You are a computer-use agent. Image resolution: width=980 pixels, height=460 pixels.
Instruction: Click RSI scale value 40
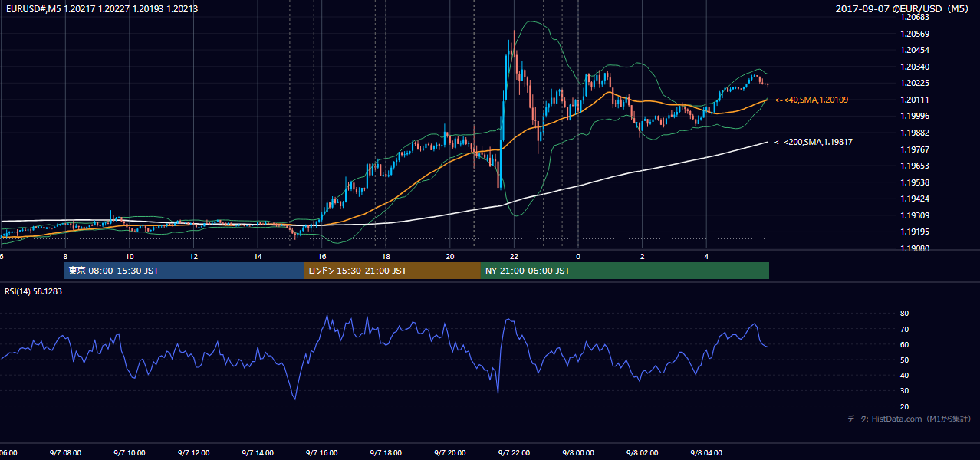point(905,375)
